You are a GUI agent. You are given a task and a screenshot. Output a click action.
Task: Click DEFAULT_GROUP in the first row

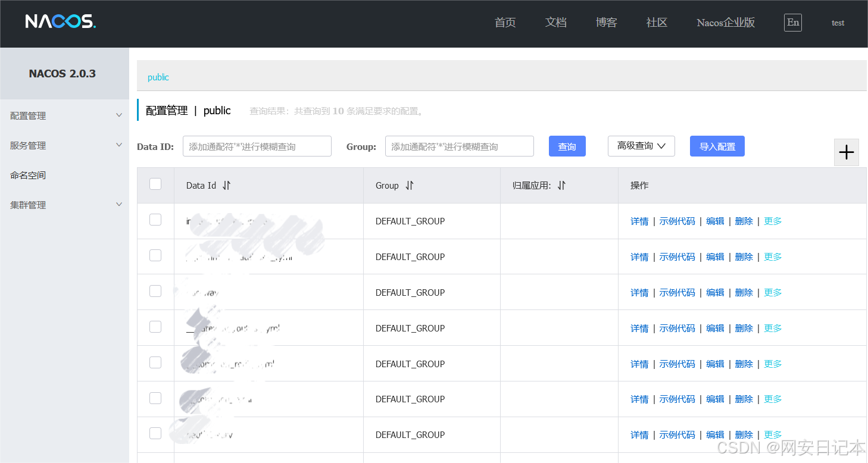pyautogui.click(x=410, y=221)
